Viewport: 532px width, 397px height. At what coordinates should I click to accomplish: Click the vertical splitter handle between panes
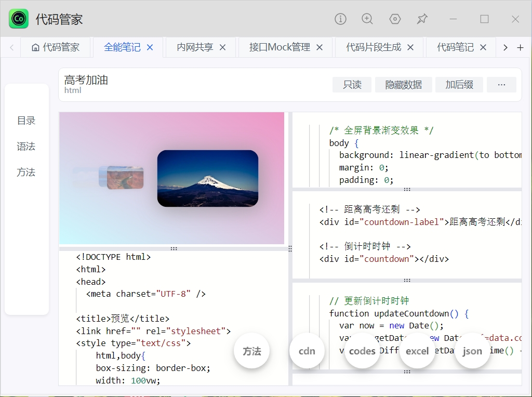(x=290, y=249)
